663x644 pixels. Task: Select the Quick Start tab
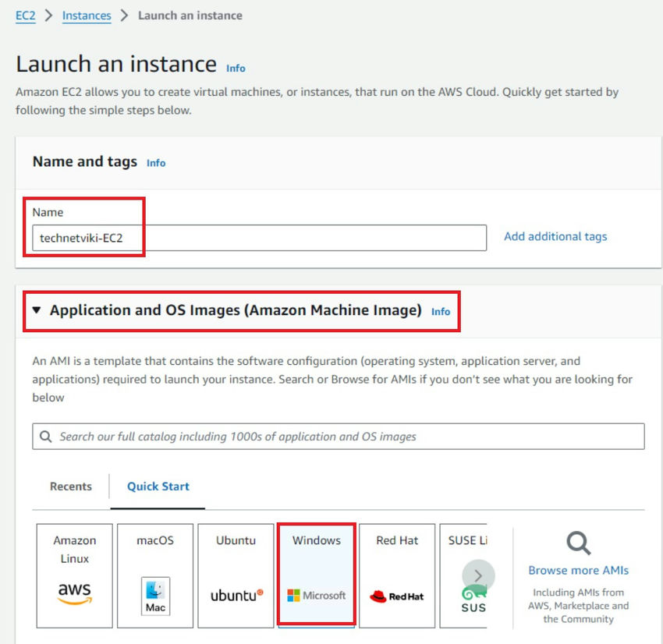pyautogui.click(x=158, y=486)
